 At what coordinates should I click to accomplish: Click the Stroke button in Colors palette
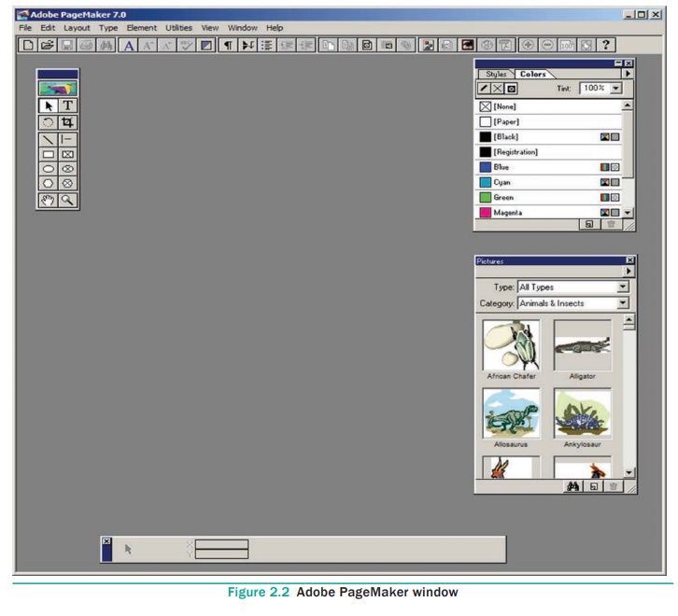pyautogui.click(x=484, y=89)
